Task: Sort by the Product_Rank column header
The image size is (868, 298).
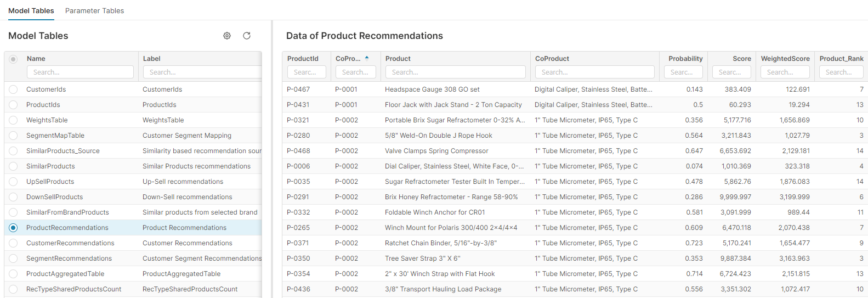Action: pos(841,59)
